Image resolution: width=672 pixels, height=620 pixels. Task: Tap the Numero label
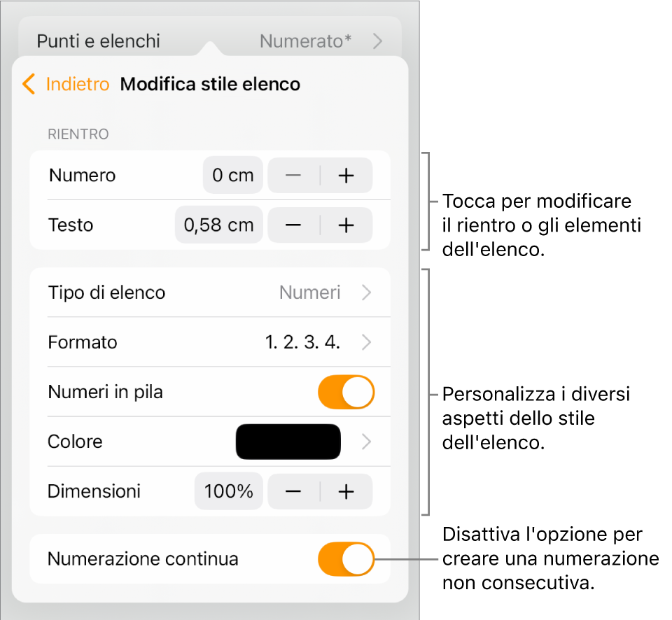pos(83,175)
